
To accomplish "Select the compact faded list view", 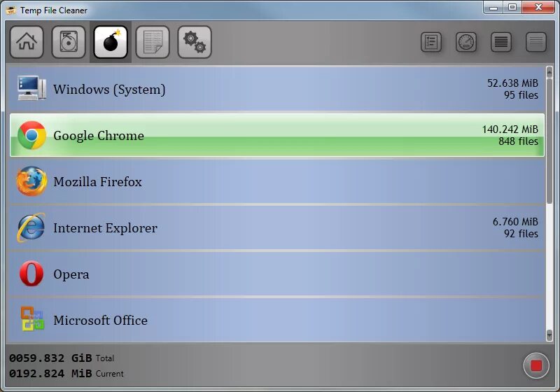I will (536, 42).
